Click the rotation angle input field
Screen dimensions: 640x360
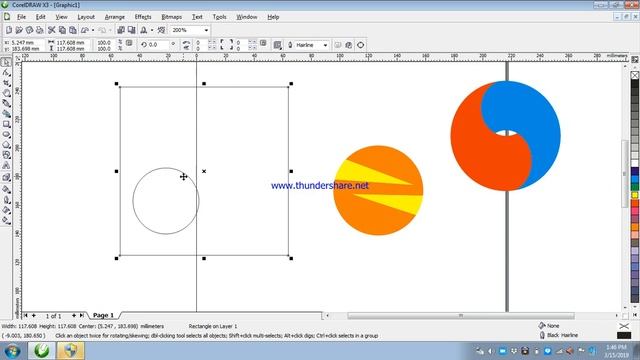(x=158, y=45)
